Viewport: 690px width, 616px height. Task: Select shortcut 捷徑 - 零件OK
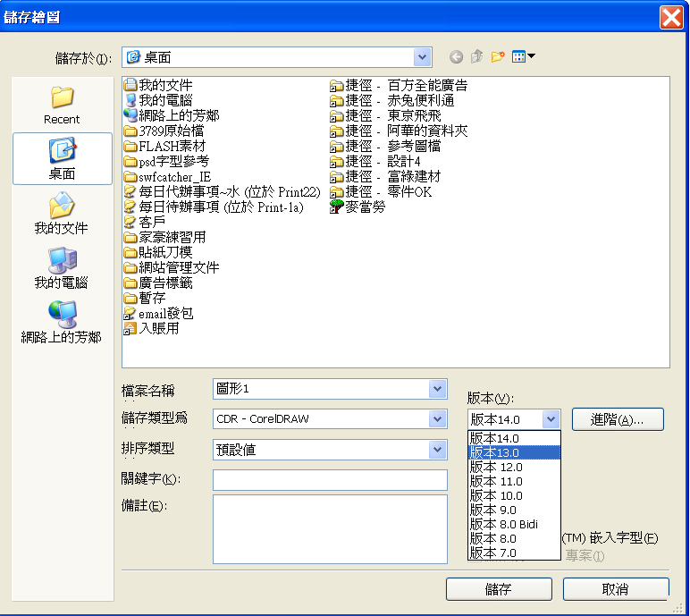[381, 192]
